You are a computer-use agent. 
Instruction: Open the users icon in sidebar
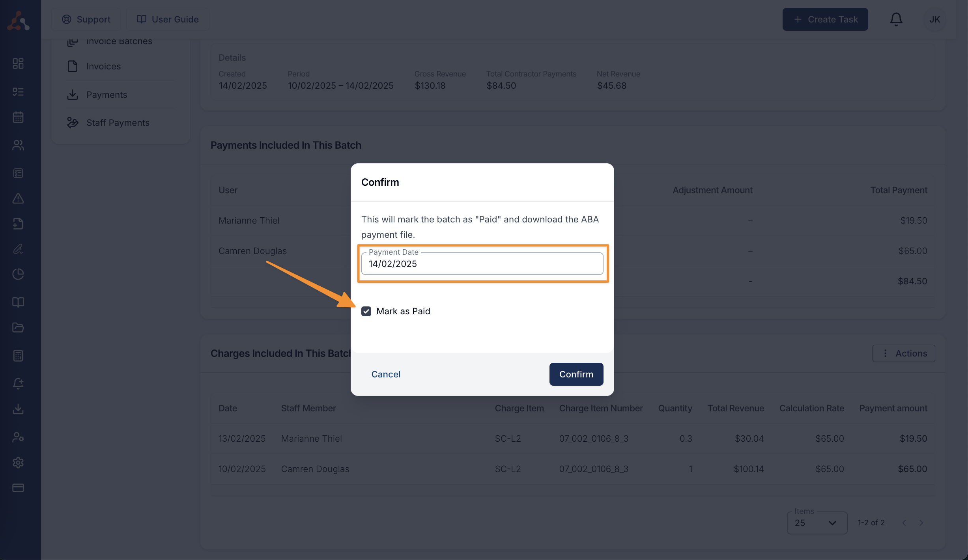pyautogui.click(x=18, y=145)
